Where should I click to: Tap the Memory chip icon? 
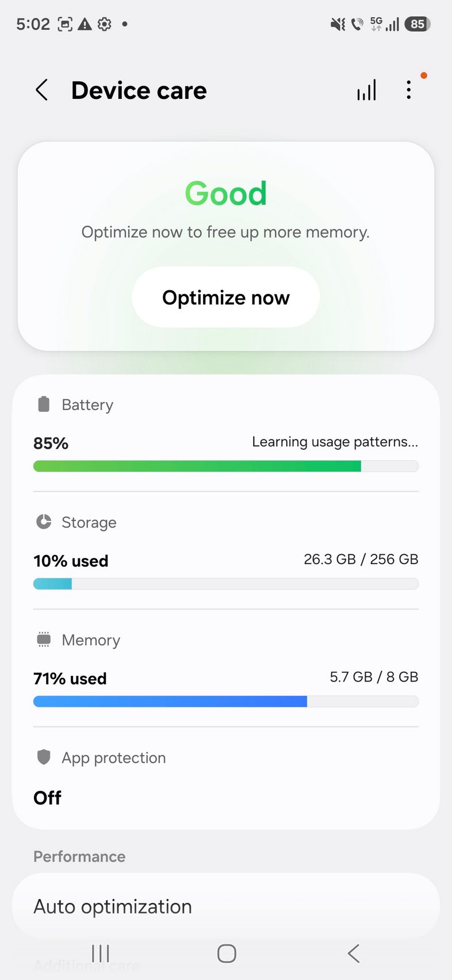tap(44, 640)
